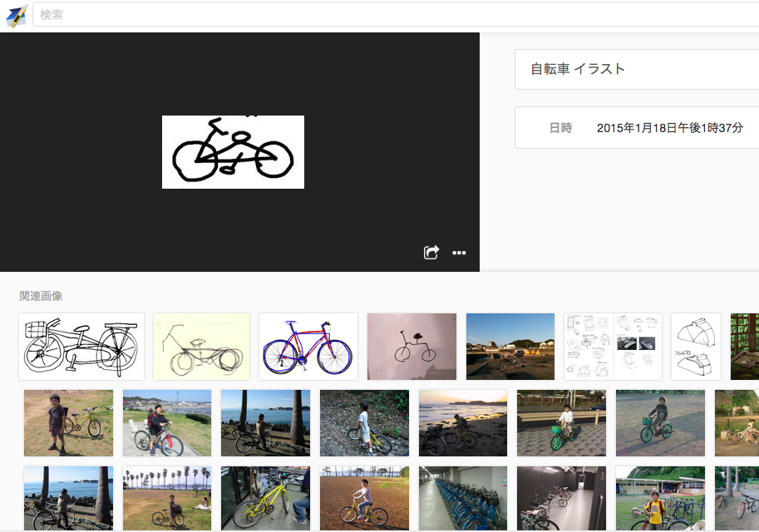Focus the 検索 search field
Image resolution: width=759 pixels, height=532 pixels.
pyautogui.click(x=396, y=14)
